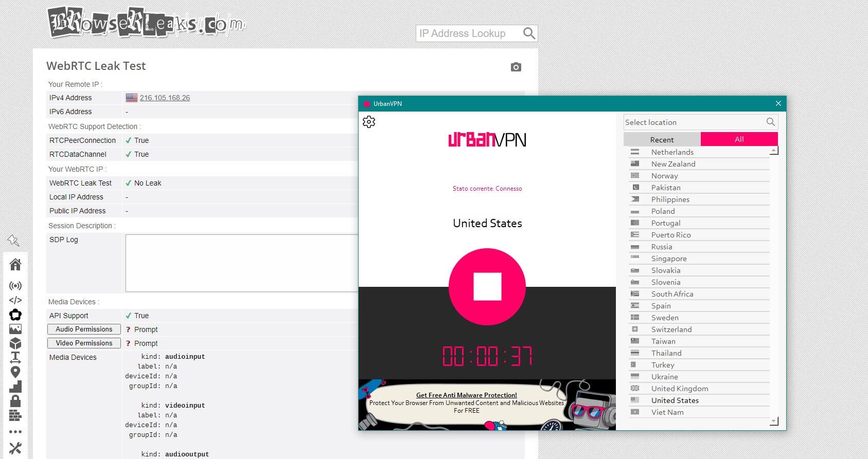The width and height of the screenshot is (868, 459).
Task: Select Philippines from location list
Action: [x=699, y=199]
